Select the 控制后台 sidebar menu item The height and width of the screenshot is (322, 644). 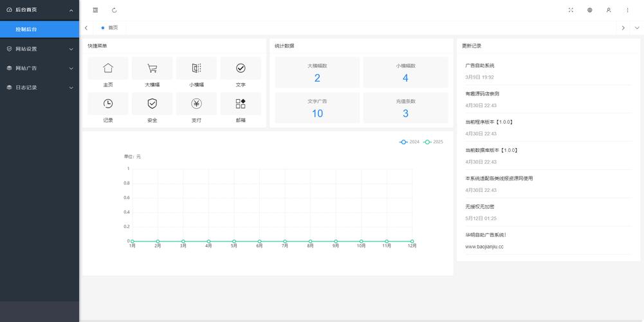(x=39, y=30)
